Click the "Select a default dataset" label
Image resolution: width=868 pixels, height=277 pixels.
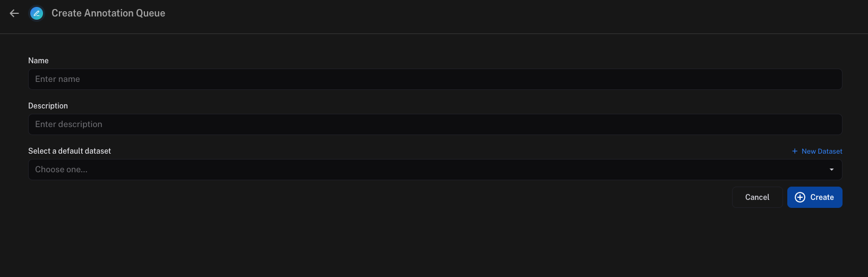click(70, 151)
